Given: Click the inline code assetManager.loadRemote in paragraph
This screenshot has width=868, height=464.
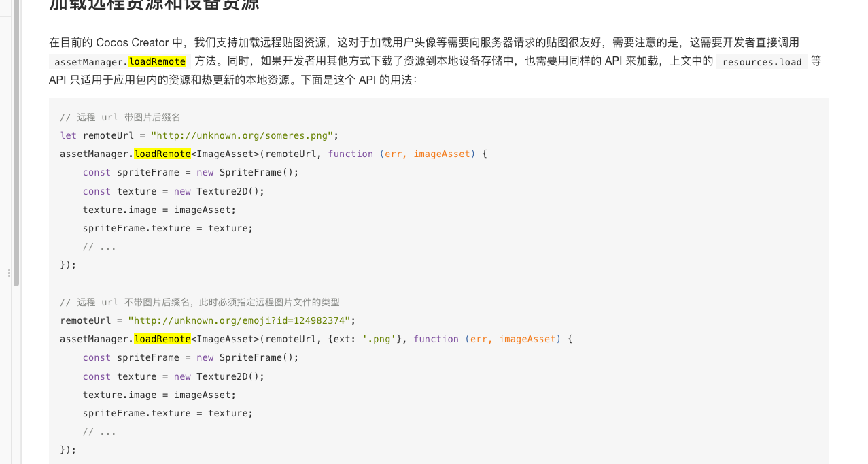Looking at the screenshot, I should 120,62.
